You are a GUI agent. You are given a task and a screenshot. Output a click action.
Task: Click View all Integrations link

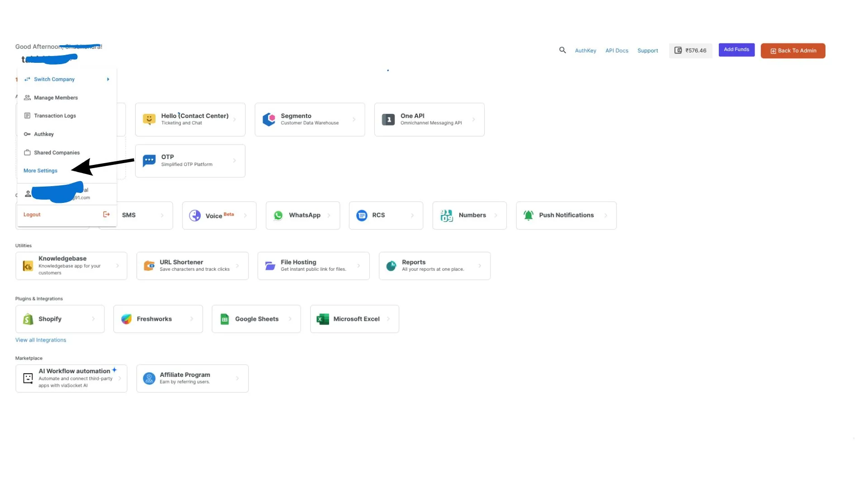pyautogui.click(x=41, y=340)
